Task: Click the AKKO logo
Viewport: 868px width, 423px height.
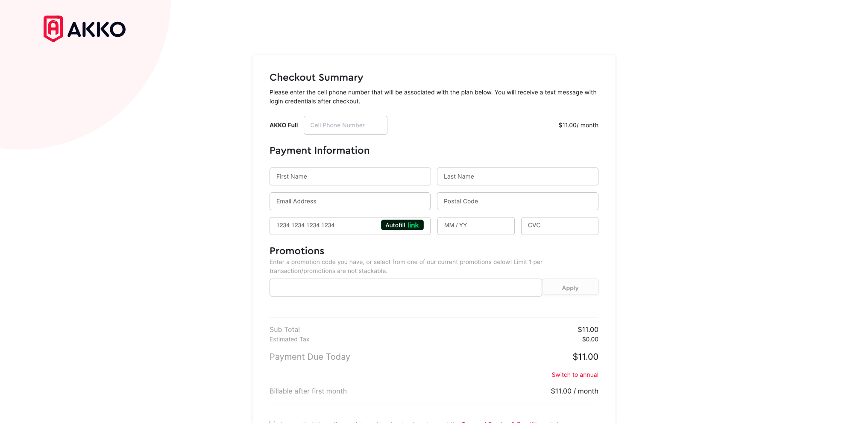Action: coord(85,29)
